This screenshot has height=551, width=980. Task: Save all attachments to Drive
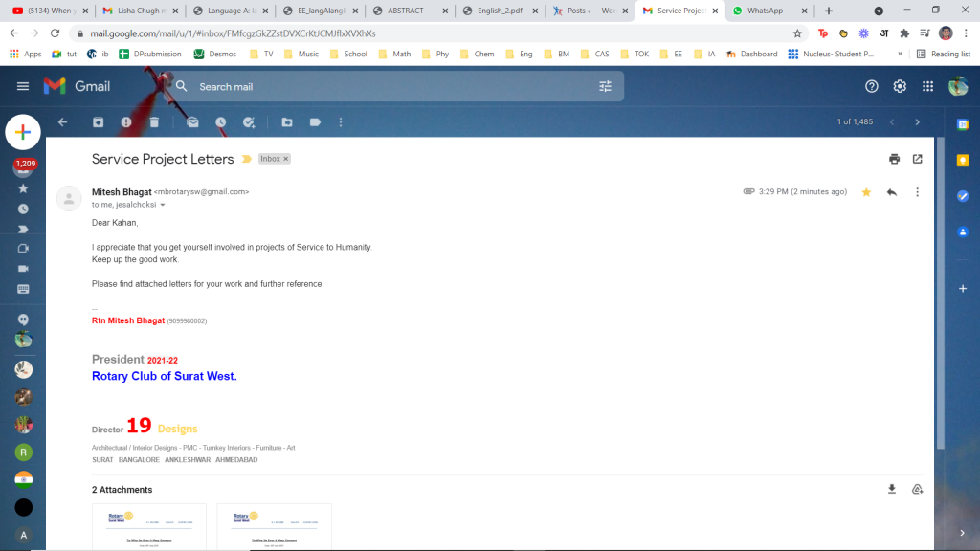coord(917,489)
